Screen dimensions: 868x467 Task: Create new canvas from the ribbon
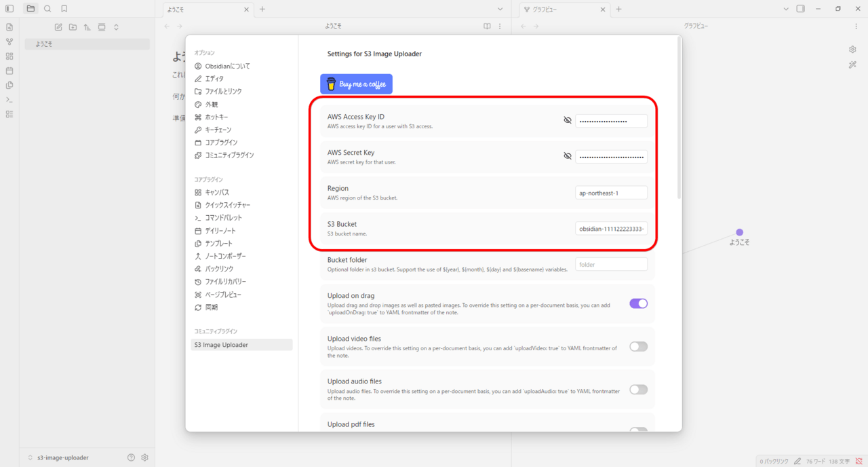click(9, 56)
